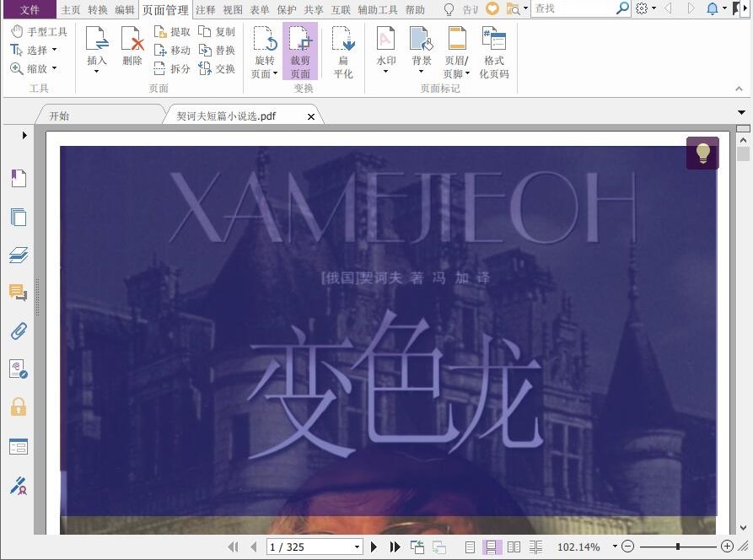Enable continuous page display mode
This screenshot has width=753, height=560.
click(493, 547)
